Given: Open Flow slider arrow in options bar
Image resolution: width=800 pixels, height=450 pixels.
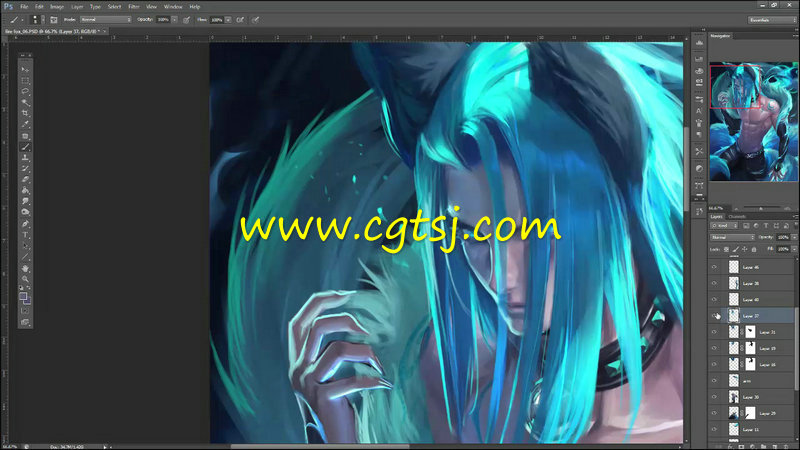Looking at the screenshot, I should pos(228,19).
